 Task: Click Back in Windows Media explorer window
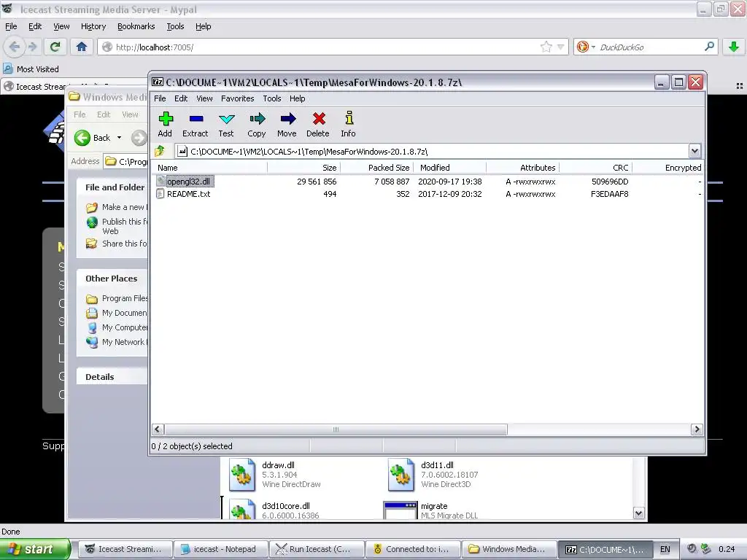[x=93, y=138]
